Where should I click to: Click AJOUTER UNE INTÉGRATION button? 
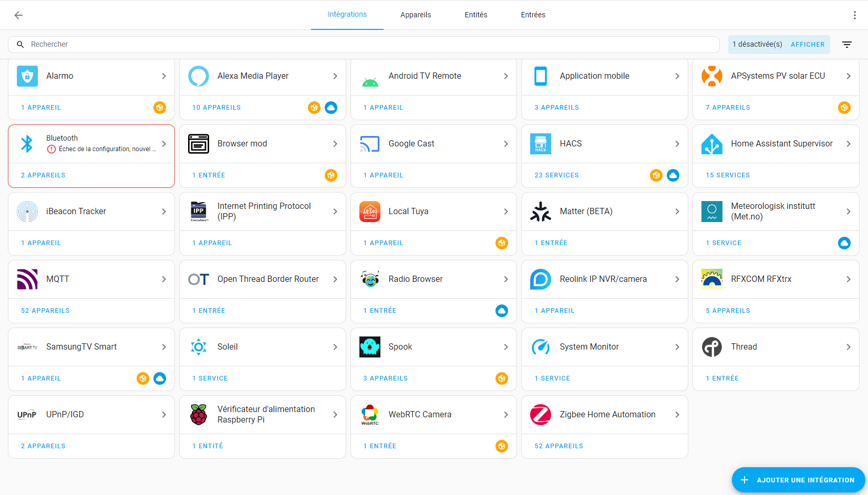tap(799, 480)
